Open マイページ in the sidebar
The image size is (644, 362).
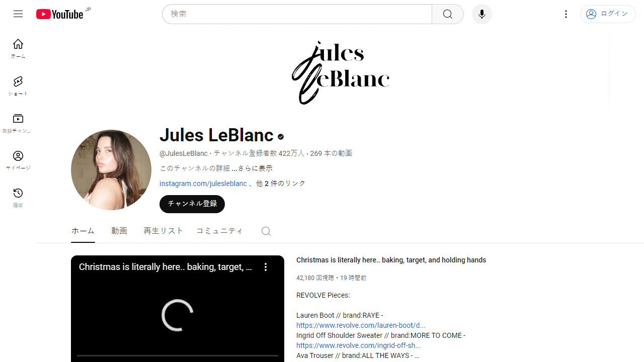(x=18, y=160)
